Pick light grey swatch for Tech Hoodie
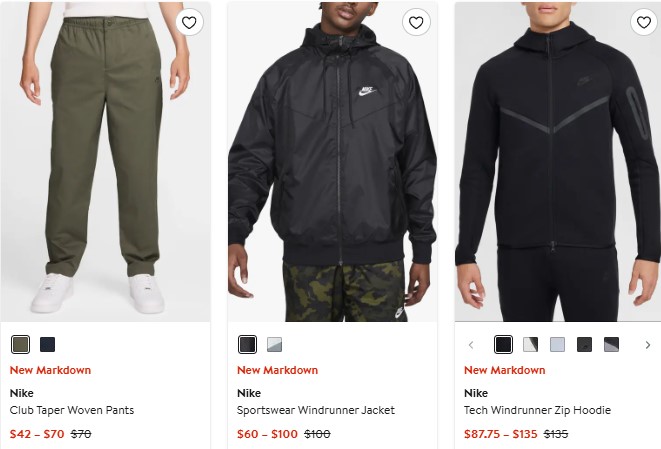This screenshot has height=449, width=661. [x=558, y=345]
